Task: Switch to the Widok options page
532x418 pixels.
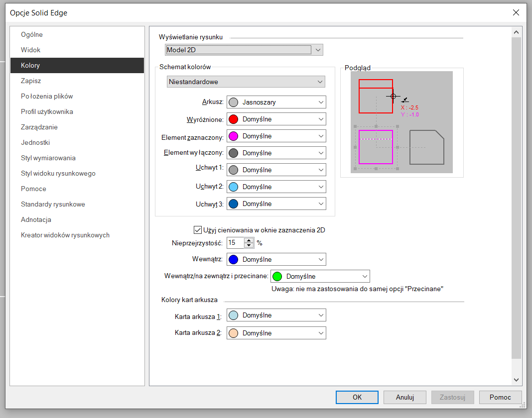Action: click(77, 50)
